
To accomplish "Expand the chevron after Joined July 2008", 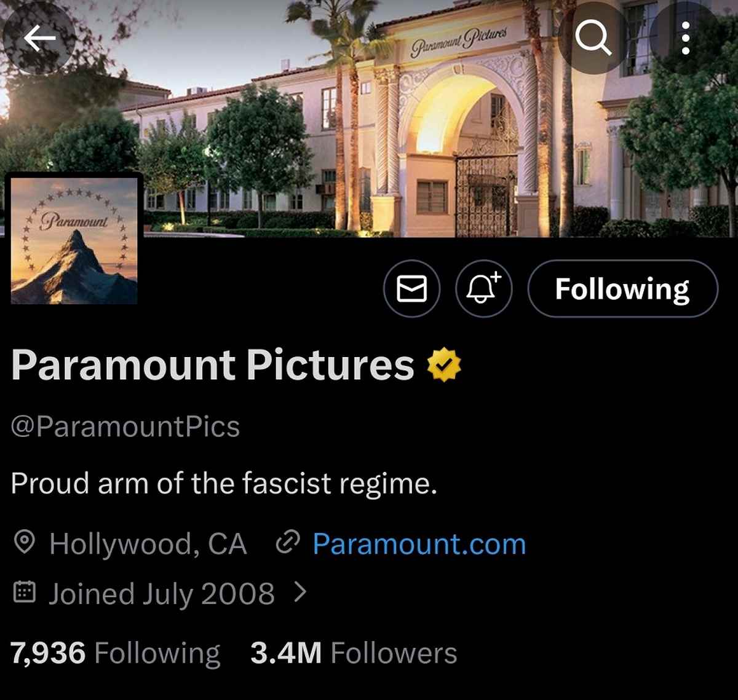I will coord(300,592).
